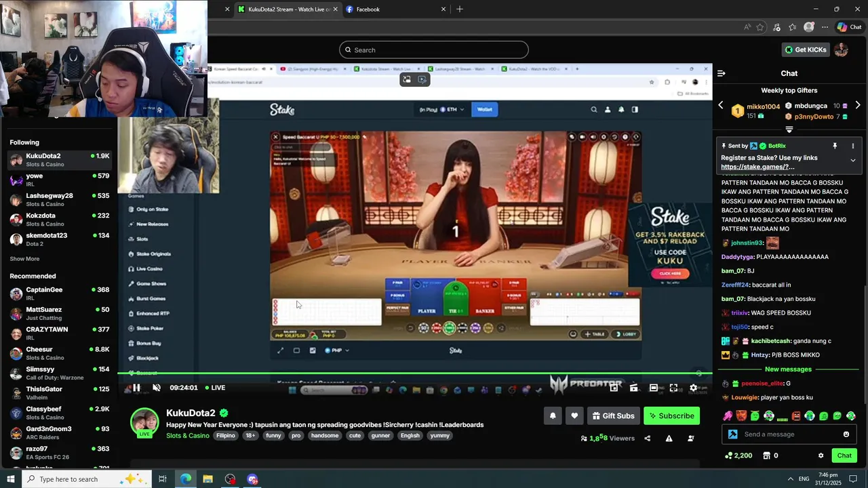This screenshot has height=488, width=868.
Task: Open the emoji picker in chat input
Action: point(846,434)
